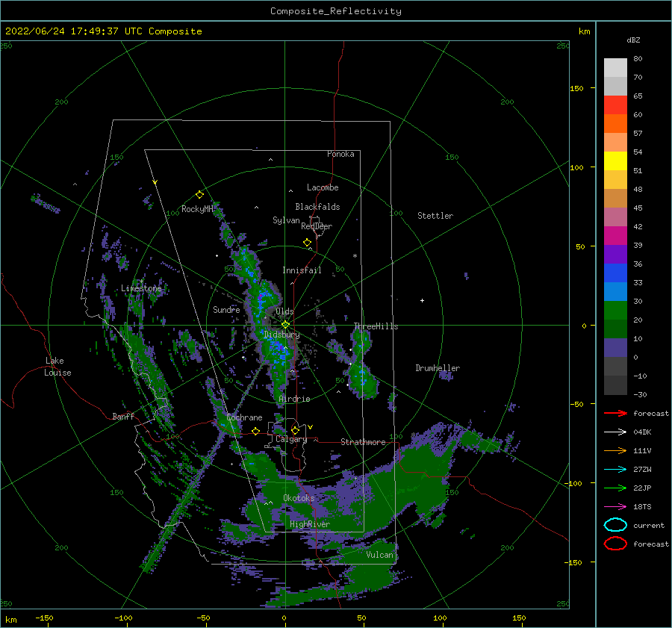
Task: Select the bright yellow 51-54 dBZ swatch
Action: [x=615, y=161]
